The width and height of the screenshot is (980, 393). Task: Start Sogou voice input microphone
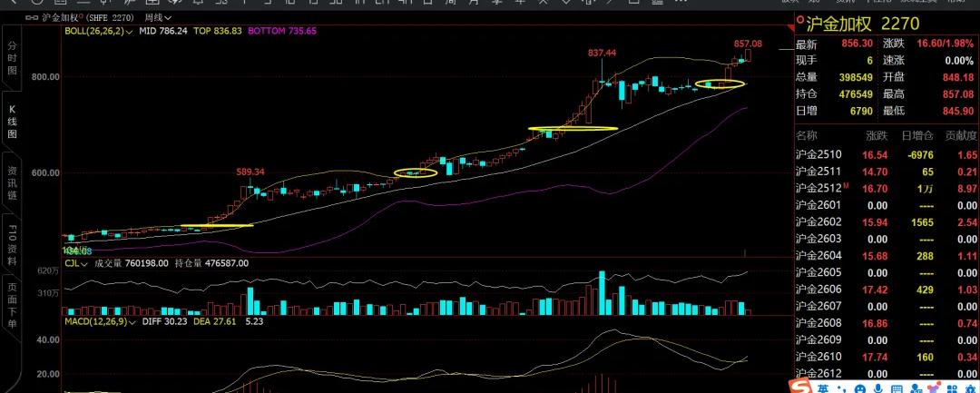[877, 388]
